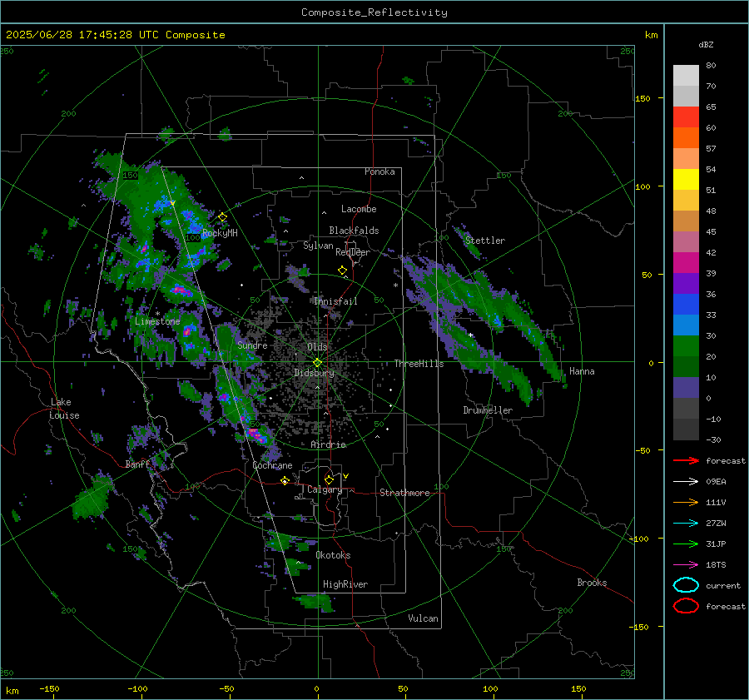749x700 pixels.
Task: Click the Drumheller label on map
Action: point(488,410)
